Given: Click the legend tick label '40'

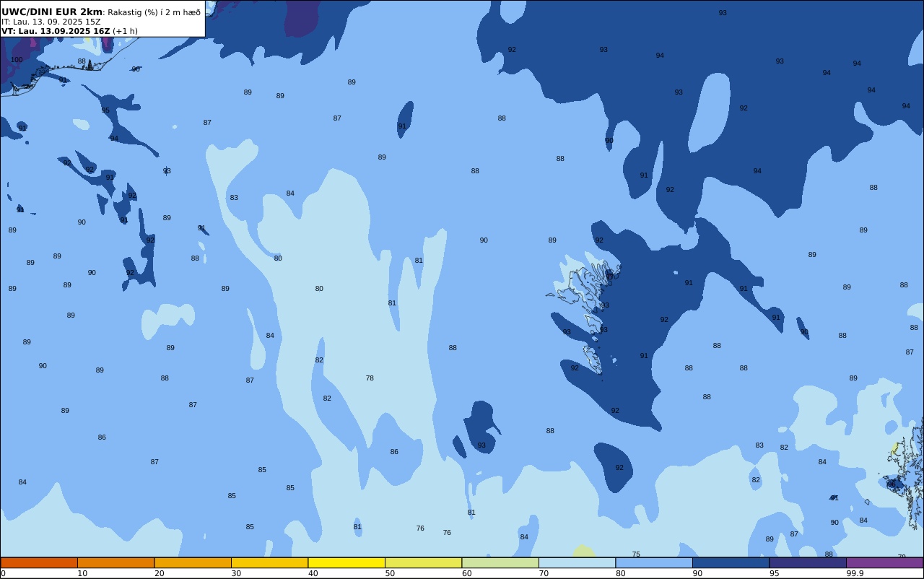Looking at the screenshot, I should pyautogui.click(x=313, y=573).
